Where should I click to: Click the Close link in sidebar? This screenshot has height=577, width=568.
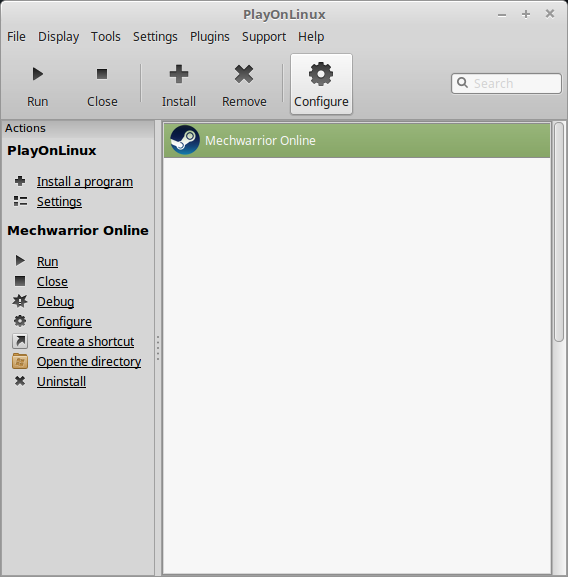pyautogui.click(x=52, y=282)
